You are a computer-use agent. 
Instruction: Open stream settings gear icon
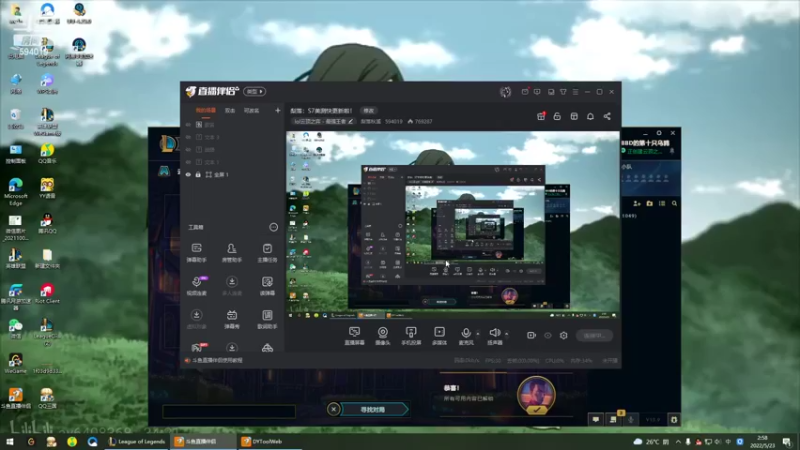[563, 335]
